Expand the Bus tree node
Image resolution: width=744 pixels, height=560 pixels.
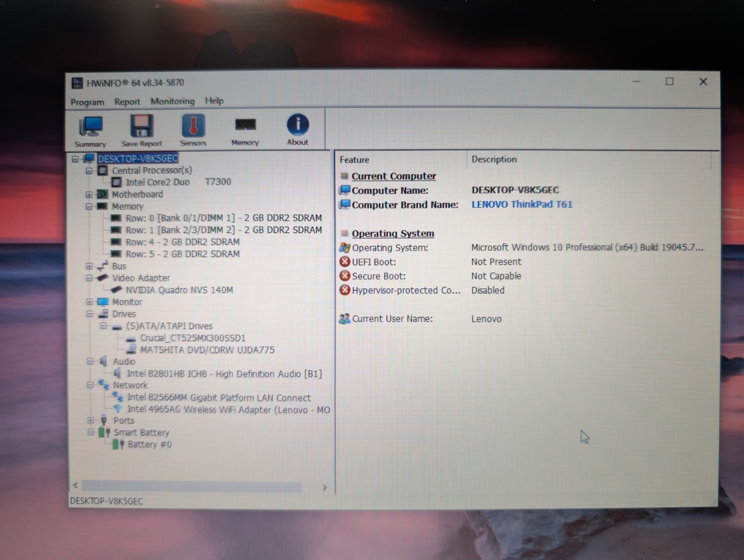click(x=89, y=267)
